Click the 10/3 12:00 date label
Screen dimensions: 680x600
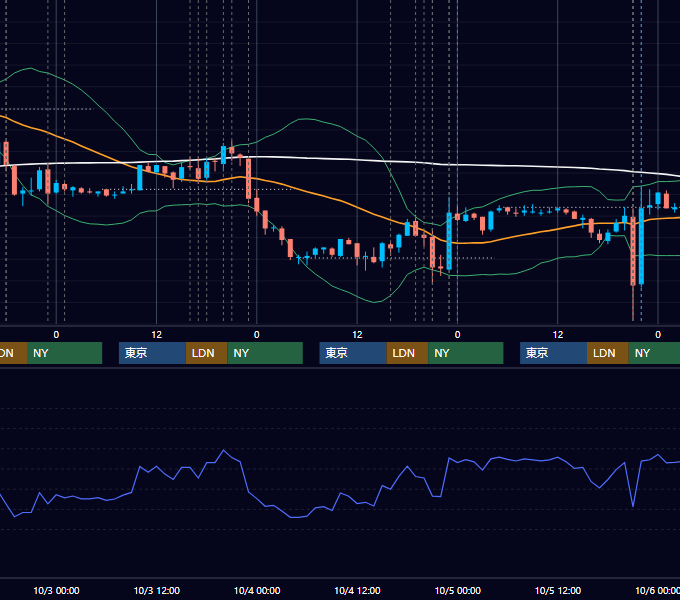coord(157,590)
